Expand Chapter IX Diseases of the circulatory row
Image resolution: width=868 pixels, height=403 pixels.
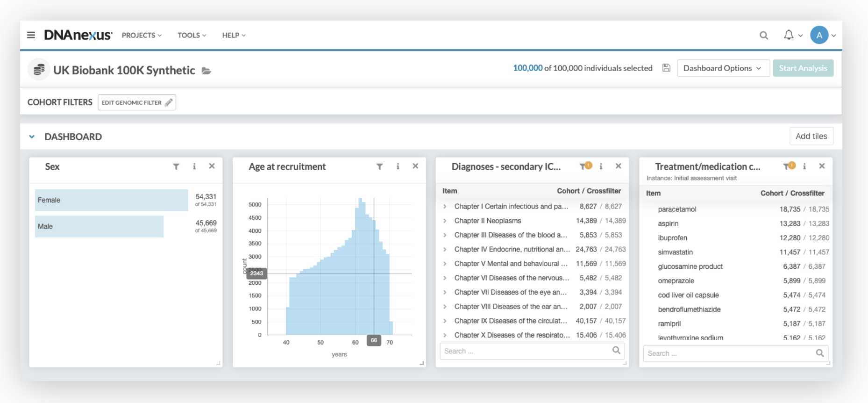[x=445, y=321]
